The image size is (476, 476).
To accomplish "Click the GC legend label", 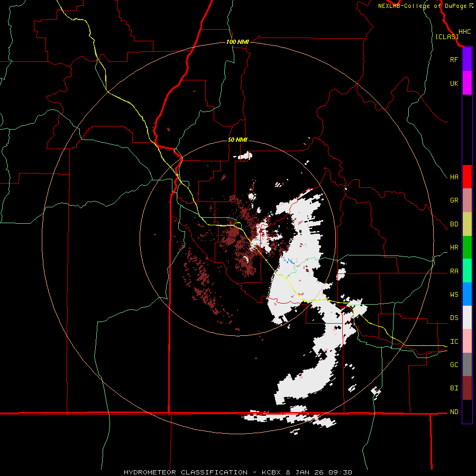I will click(x=454, y=365).
